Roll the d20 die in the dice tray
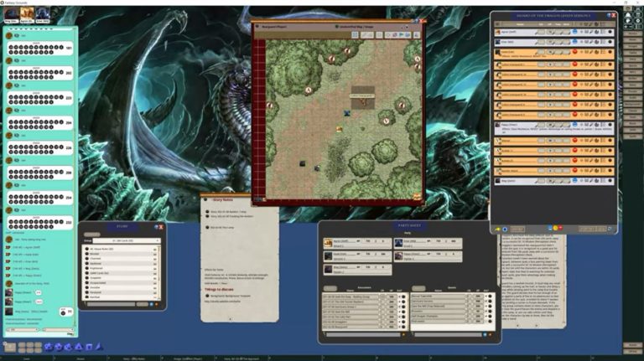The width and height of the screenshot is (644, 361). [49, 347]
